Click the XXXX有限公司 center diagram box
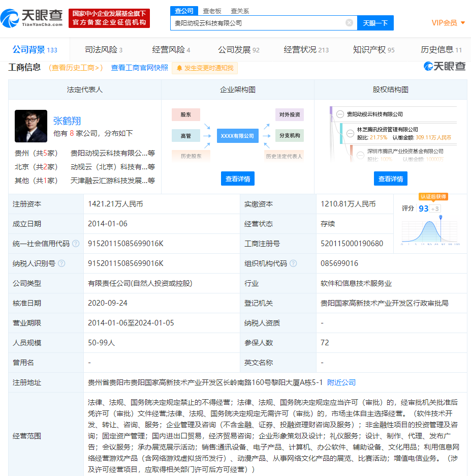Screen dimensions: 471x476 (x=237, y=136)
